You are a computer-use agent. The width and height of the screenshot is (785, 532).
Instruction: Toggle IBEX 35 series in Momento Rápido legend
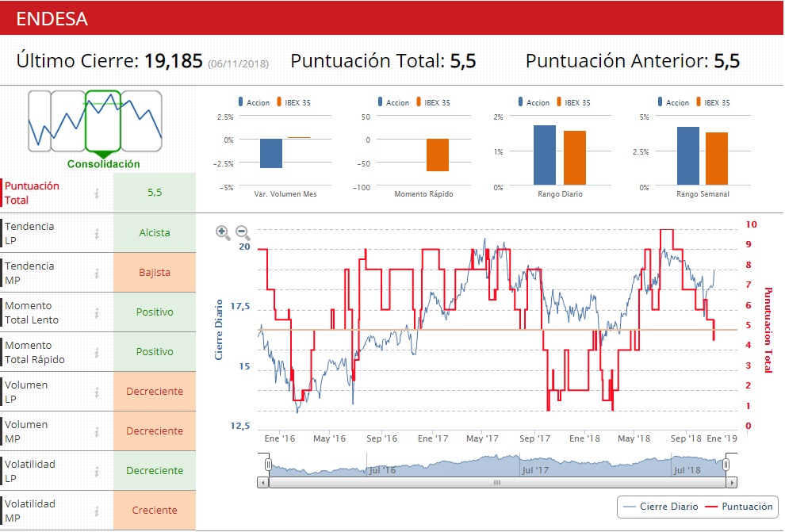(x=434, y=102)
